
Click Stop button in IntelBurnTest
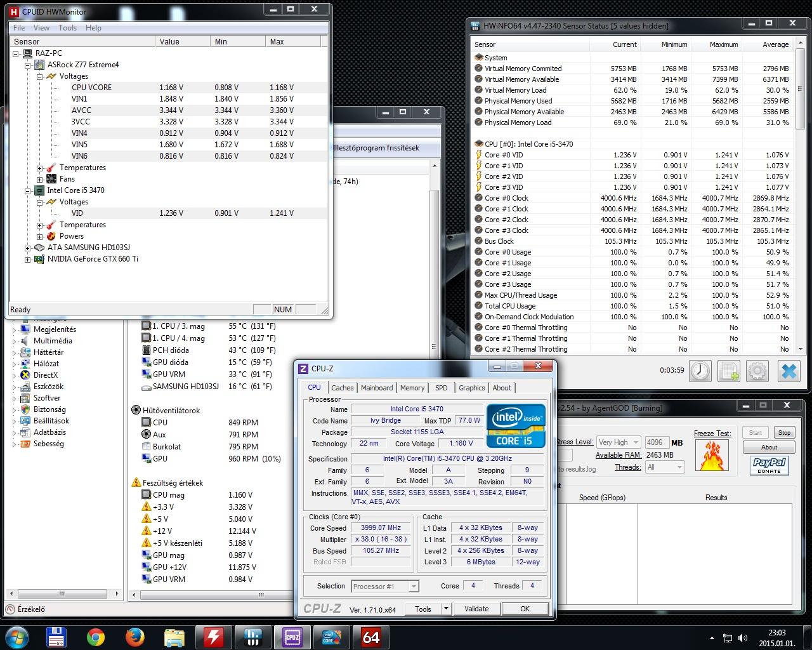coord(785,433)
